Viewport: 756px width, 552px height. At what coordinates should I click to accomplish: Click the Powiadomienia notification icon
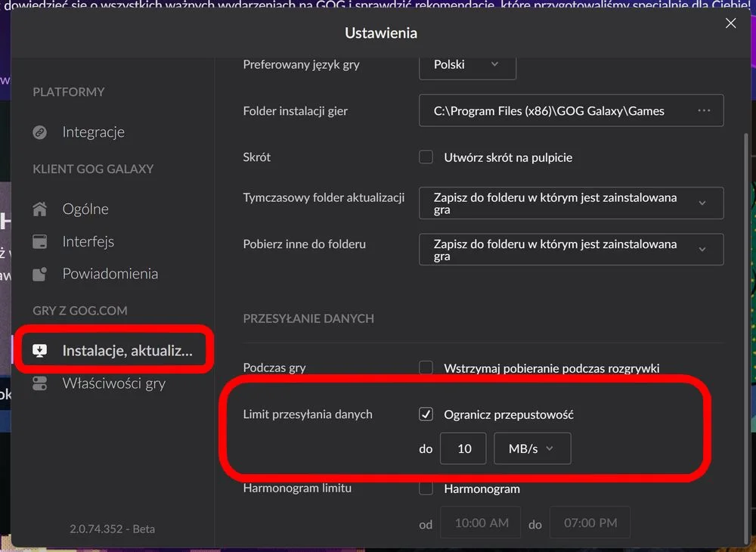pyautogui.click(x=39, y=274)
